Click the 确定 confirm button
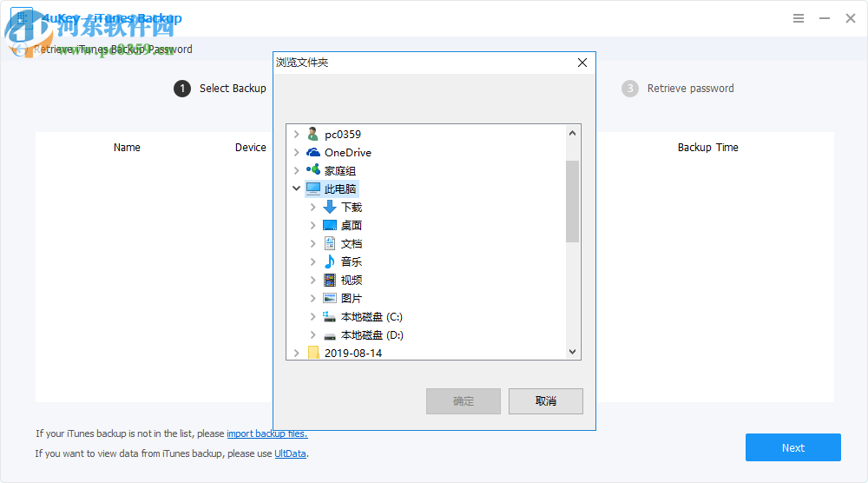The width and height of the screenshot is (868, 483). point(464,401)
